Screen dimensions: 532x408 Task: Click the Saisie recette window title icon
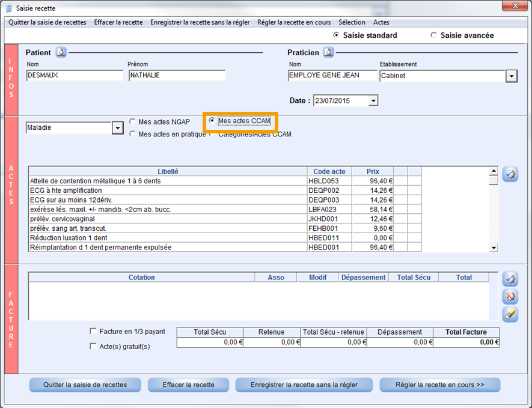8,8
